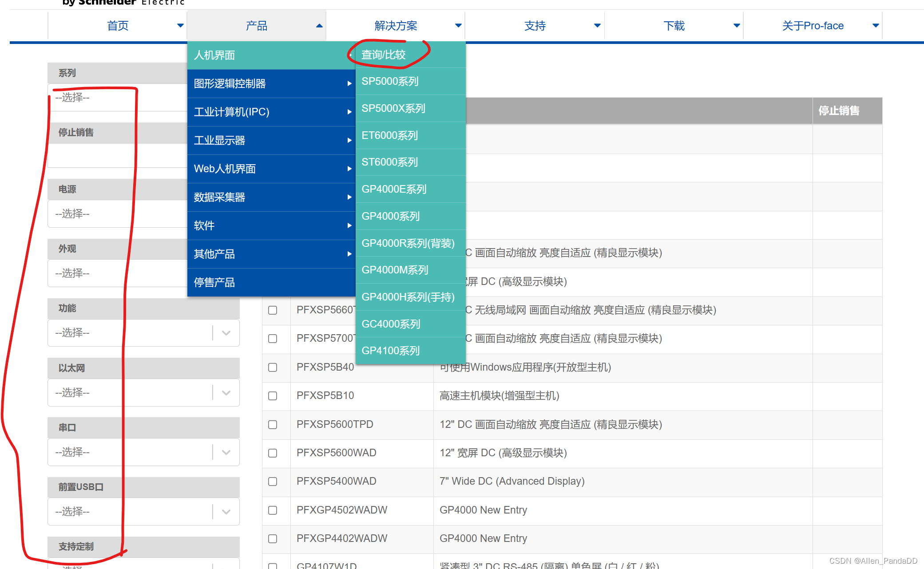
Task: Check the PFXSP5600TPD row checkbox
Action: tap(273, 424)
